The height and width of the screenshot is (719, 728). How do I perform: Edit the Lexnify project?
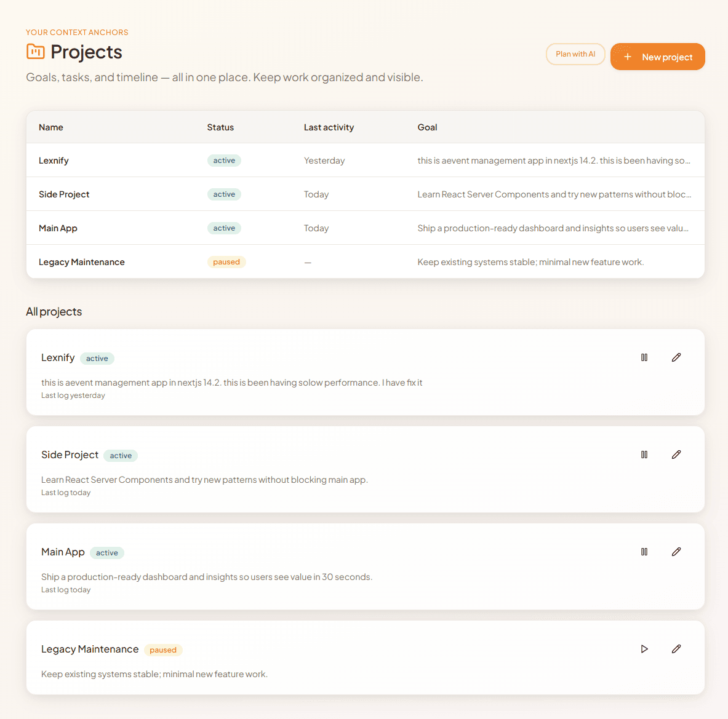pos(676,357)
